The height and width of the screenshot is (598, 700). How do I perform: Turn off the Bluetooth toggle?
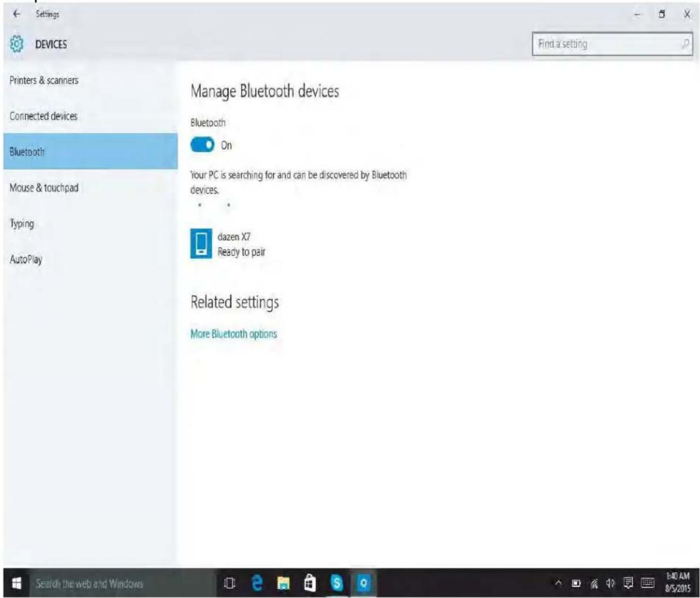(x=202, y=145)
